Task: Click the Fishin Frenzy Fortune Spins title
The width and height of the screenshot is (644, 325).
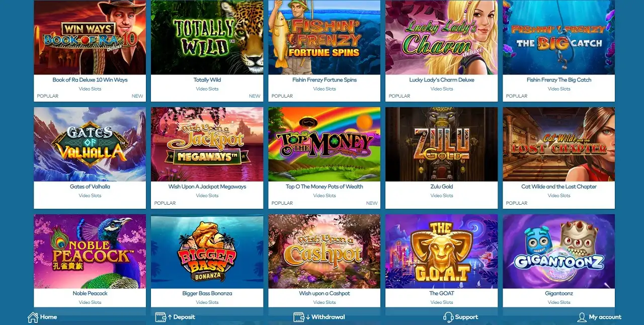Action: (x=325, y=80)
